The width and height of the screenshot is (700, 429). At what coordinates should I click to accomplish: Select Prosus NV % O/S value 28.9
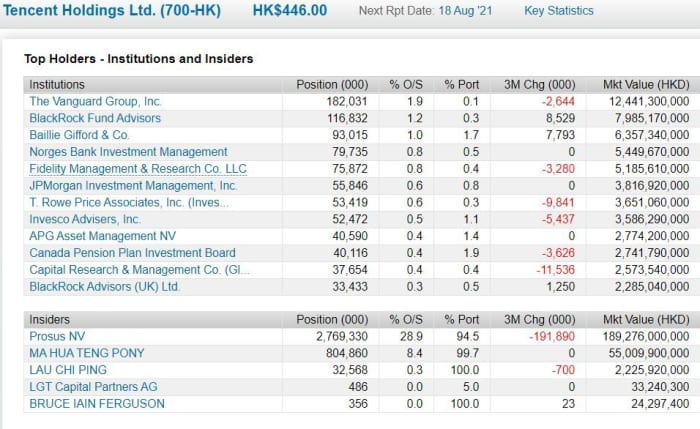point(412,337)
